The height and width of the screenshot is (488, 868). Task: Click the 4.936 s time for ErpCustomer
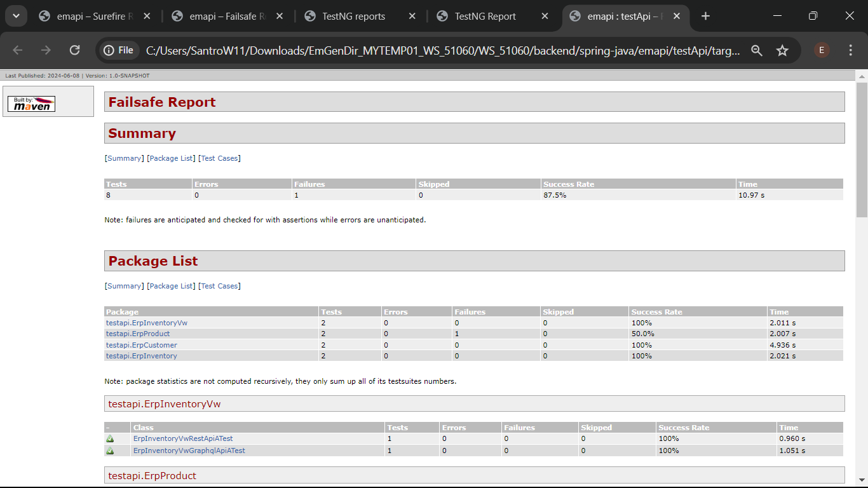[x=783, y=345]
